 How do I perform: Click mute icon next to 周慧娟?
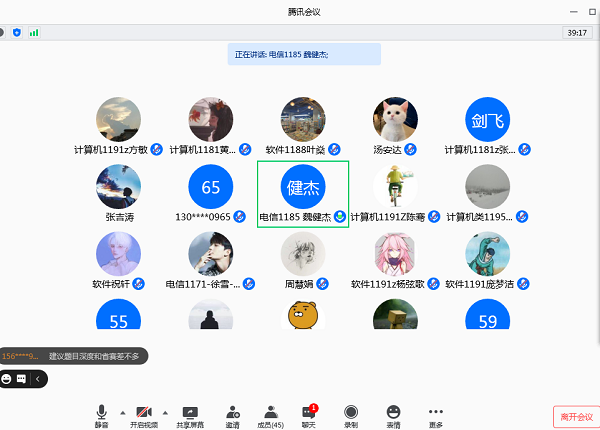tap(323, 284)
